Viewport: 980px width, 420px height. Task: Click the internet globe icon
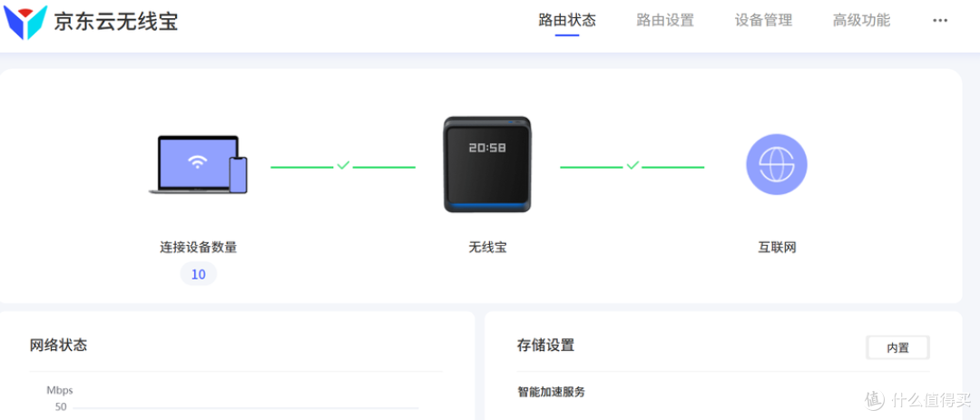777,164
